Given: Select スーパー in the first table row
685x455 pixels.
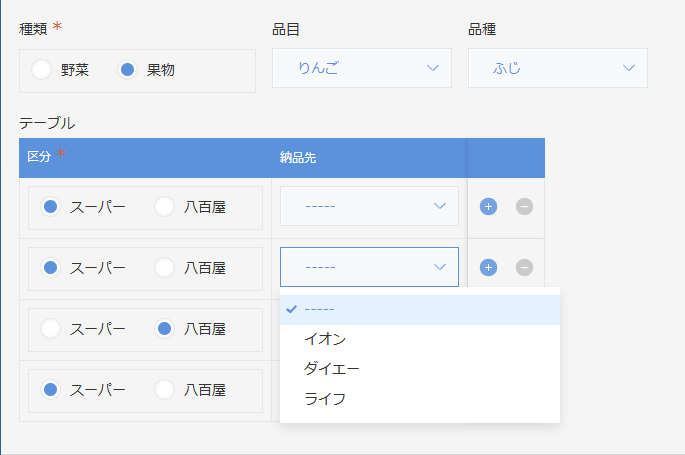Looking at the screenshot, I should tap(50, 207).
